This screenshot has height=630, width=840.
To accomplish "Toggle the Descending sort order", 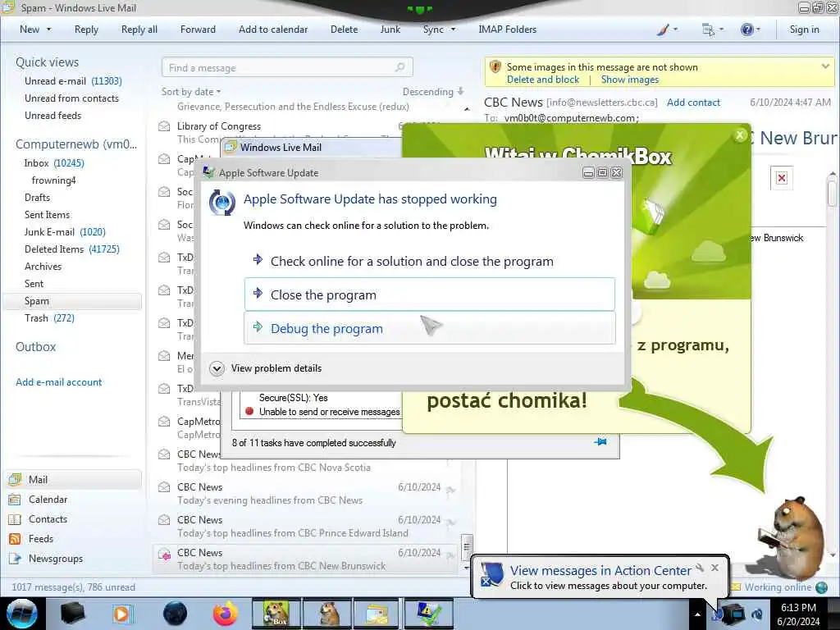I will click(433, 92).
